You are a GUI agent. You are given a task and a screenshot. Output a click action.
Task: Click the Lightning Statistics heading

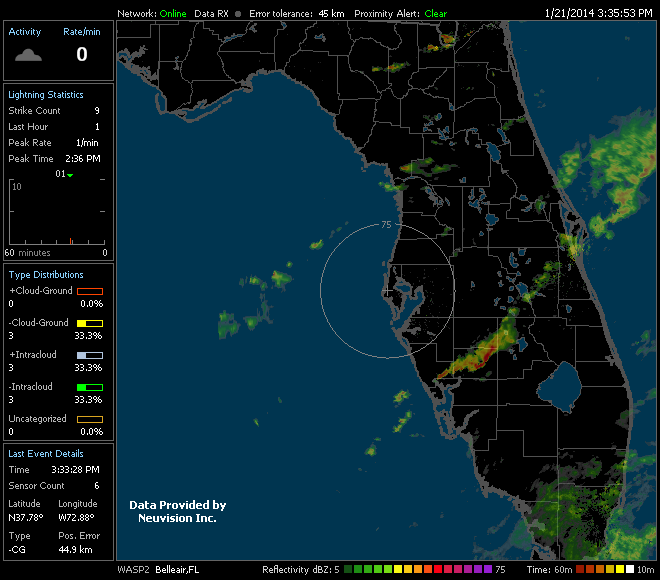[x=46, y=95]
